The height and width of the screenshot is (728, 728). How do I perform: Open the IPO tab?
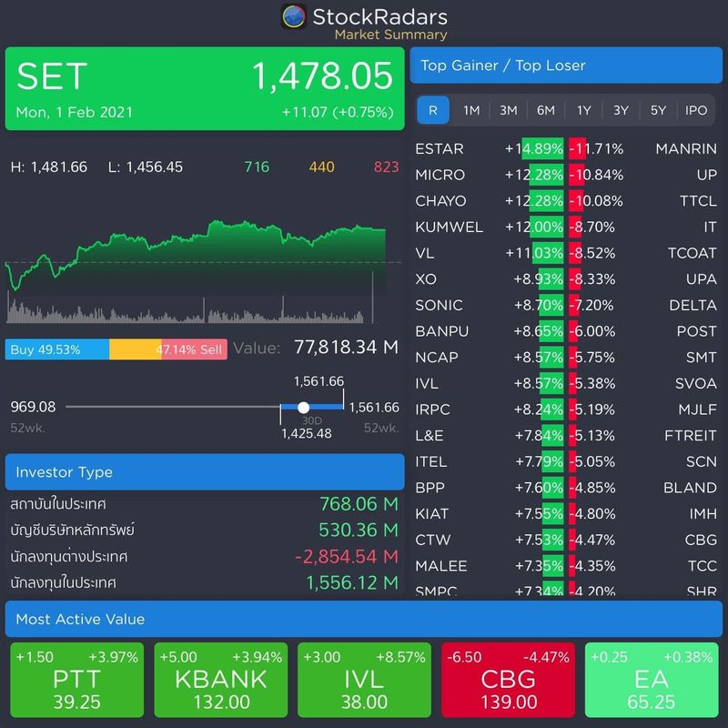(x=697, y=110)
